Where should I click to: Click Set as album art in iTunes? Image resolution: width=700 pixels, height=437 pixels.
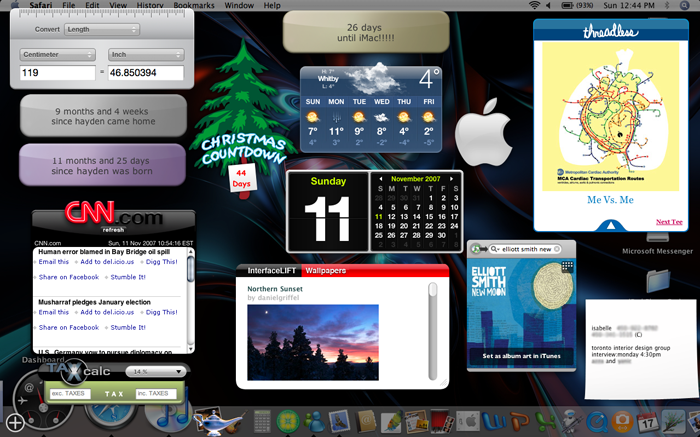point(521,356)
